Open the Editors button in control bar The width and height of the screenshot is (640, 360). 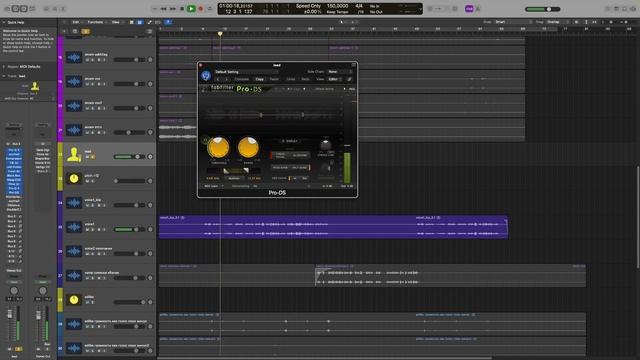coord(63,9)
